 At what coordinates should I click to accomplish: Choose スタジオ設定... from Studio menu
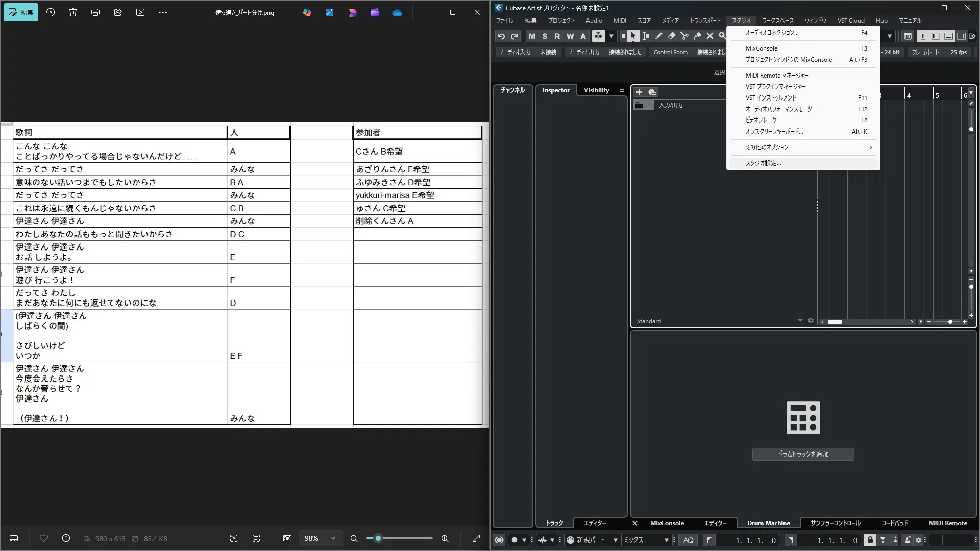tap(763, 163)
